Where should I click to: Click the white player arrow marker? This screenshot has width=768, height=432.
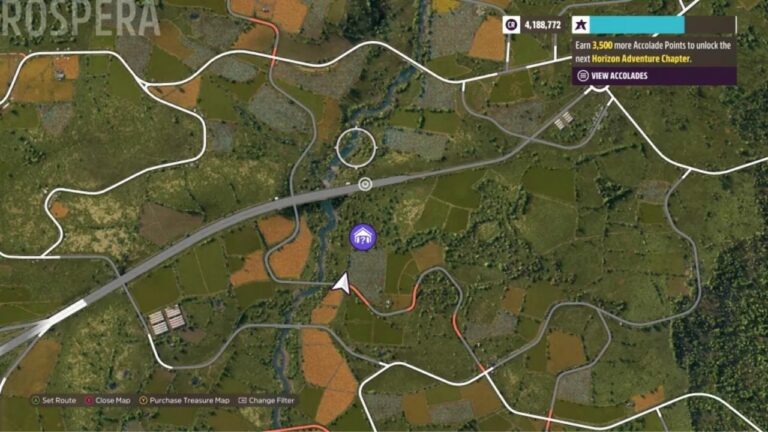coord(342,284)
